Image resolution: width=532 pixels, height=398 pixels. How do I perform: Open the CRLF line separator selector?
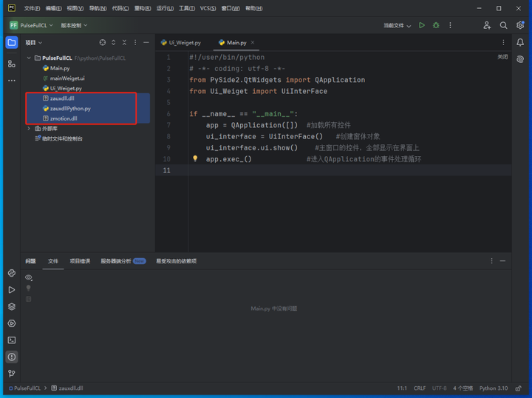click(x=420, y=388)
